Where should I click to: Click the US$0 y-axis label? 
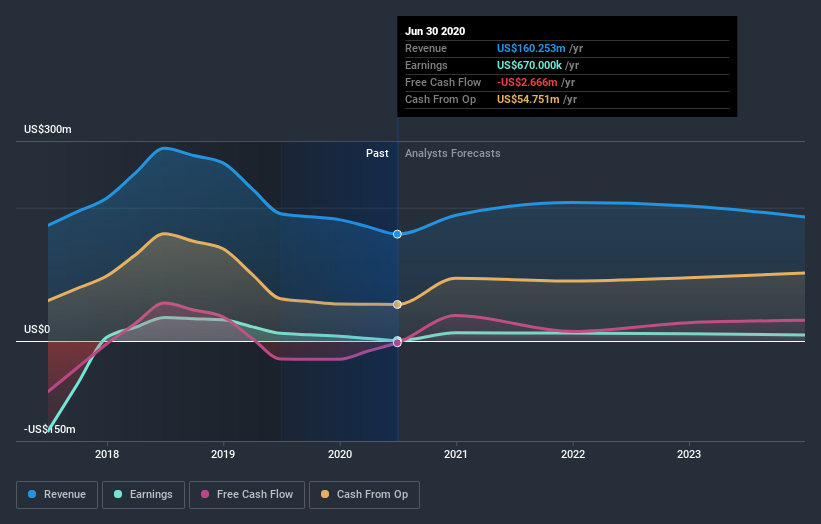tap(37, 329)
